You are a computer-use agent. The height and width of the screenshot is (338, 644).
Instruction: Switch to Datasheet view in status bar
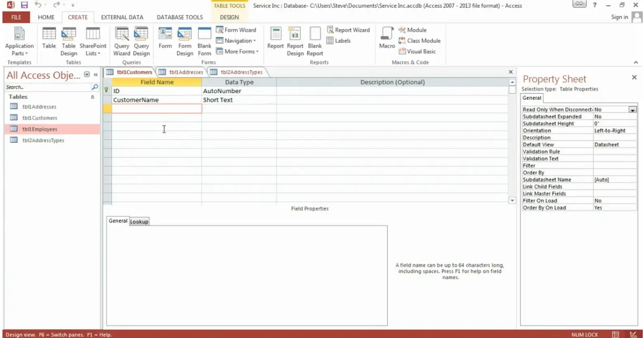click(x=616, y=334)
